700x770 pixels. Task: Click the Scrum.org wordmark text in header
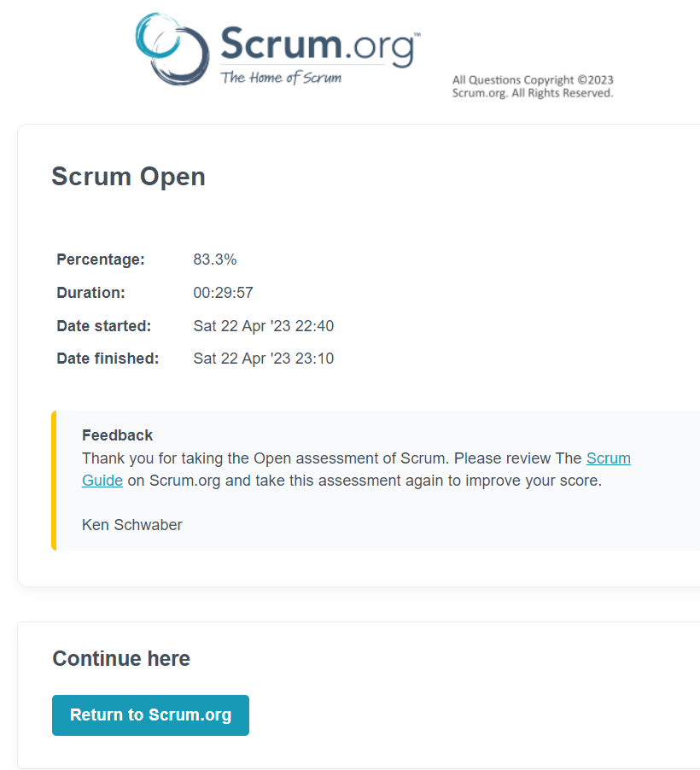click(320, 45)
